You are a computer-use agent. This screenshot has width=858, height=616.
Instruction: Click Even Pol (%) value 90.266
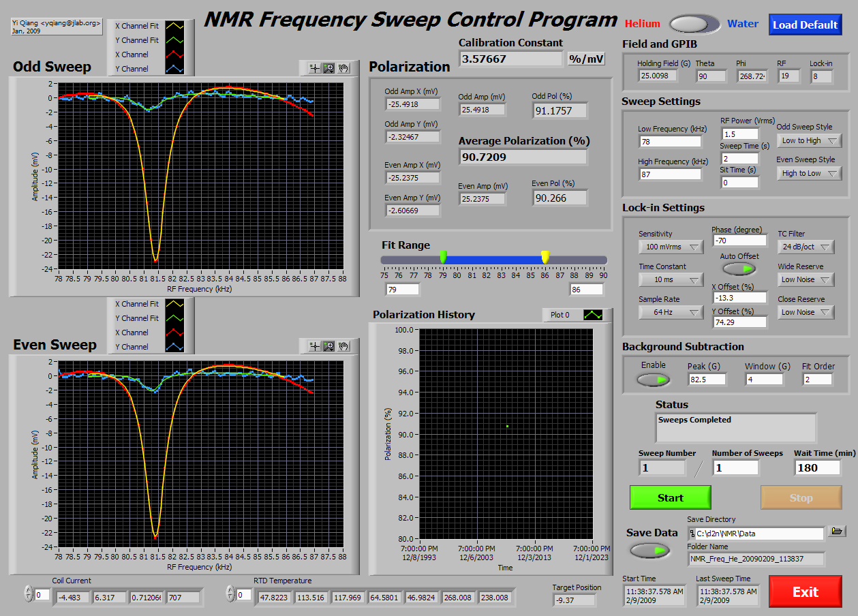pos(560,198)
